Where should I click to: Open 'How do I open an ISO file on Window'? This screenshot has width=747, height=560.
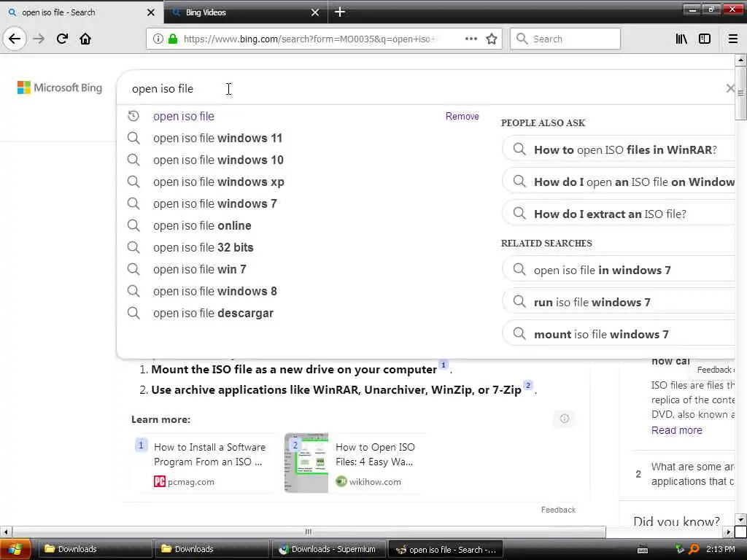pos(619,182)
